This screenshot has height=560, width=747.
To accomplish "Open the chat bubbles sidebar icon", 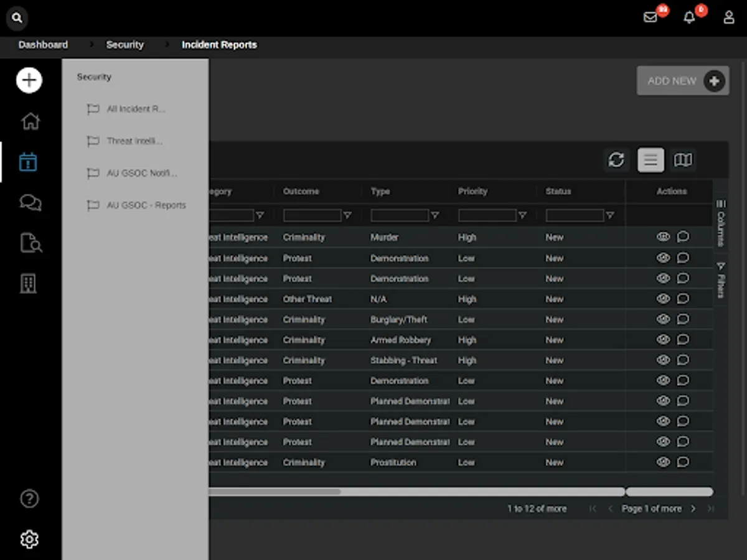I will point(30,202).
